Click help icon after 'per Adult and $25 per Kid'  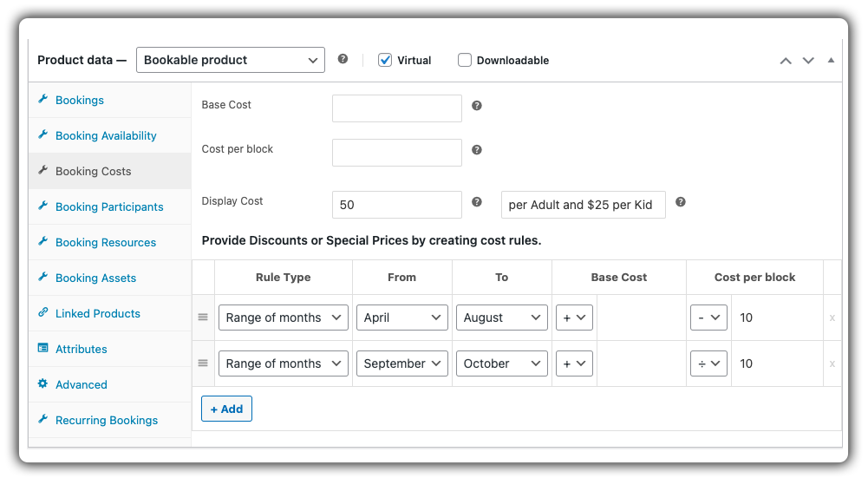point(681,201)
